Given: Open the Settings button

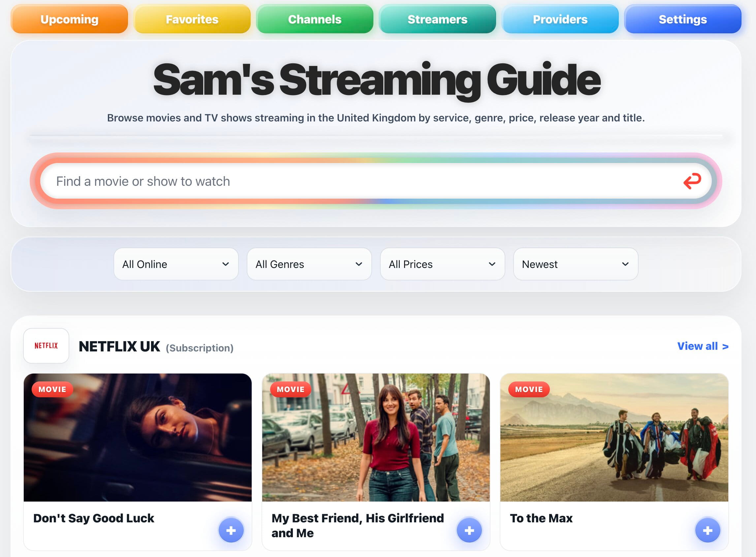Looking at the screenshot, I should point(682,19).
